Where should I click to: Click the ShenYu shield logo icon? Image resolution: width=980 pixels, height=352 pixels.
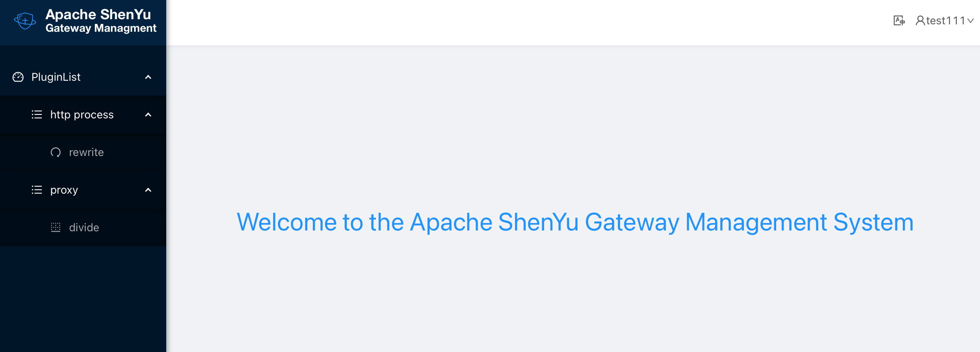click(x=25, y=21)
